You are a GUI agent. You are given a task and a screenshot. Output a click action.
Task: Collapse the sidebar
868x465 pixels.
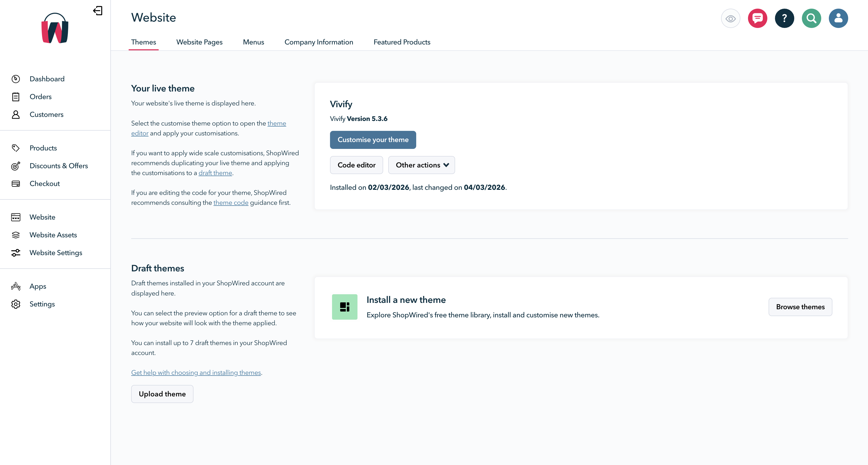pyautogui.click(x=98, y=10)
